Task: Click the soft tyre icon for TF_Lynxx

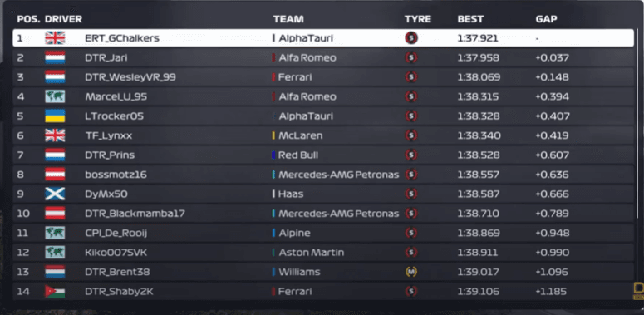Action: 411,135
